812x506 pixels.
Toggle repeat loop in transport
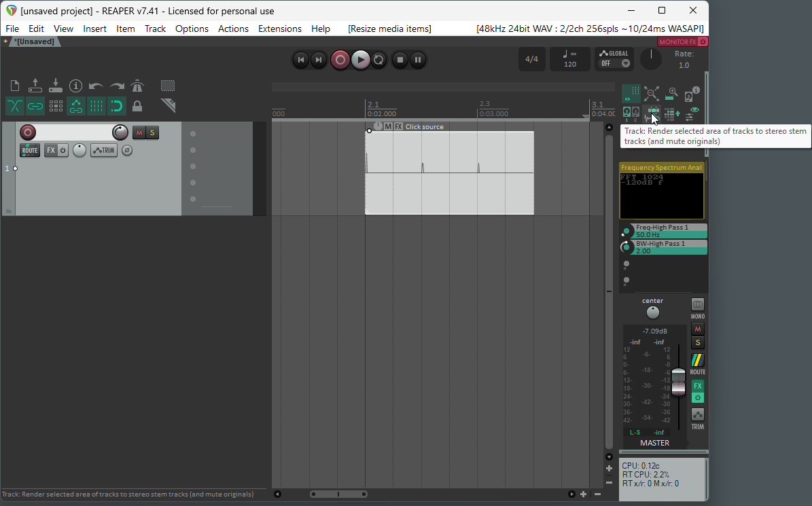click(379, 60)
